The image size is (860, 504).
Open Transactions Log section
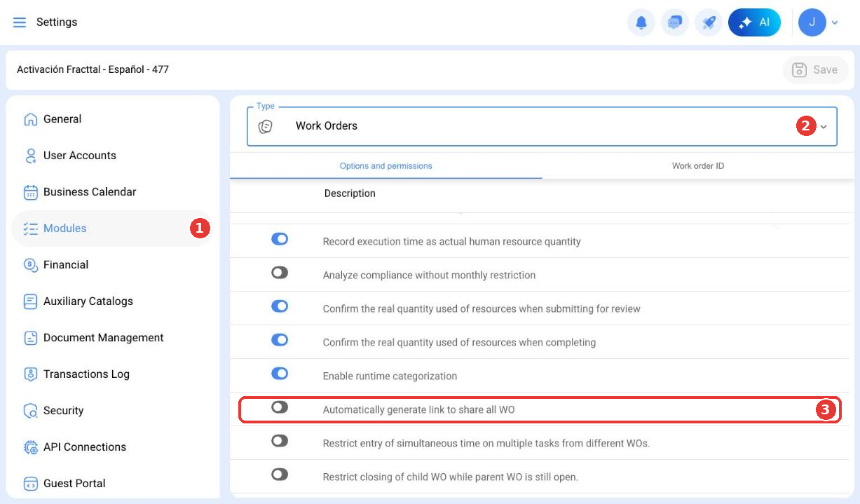(112, 374)
